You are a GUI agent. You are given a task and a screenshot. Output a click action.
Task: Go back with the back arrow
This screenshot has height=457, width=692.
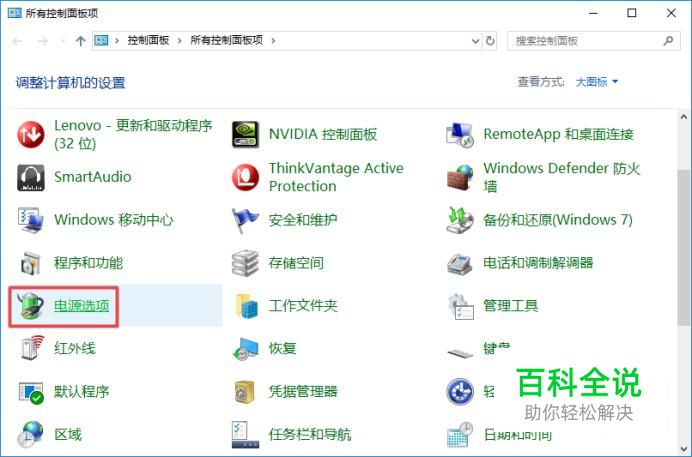click(18, 41)
